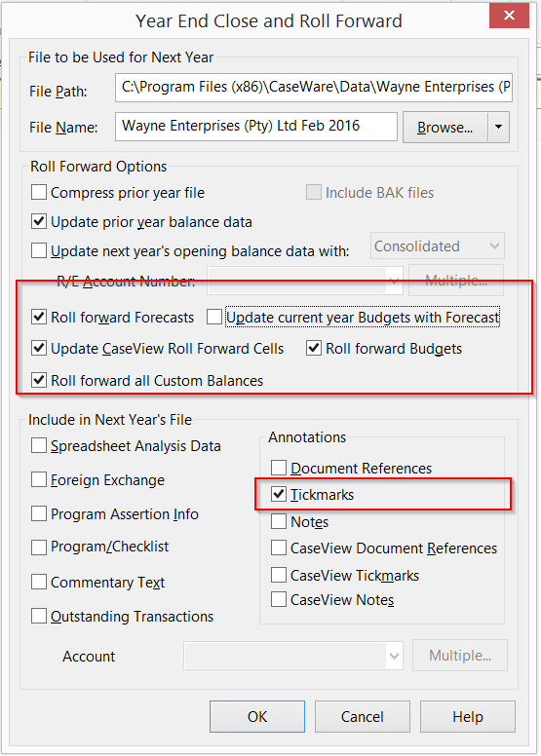541x756 pixels.
Task: Expand the Consolidated dropdown list
Action: point(438,246)
